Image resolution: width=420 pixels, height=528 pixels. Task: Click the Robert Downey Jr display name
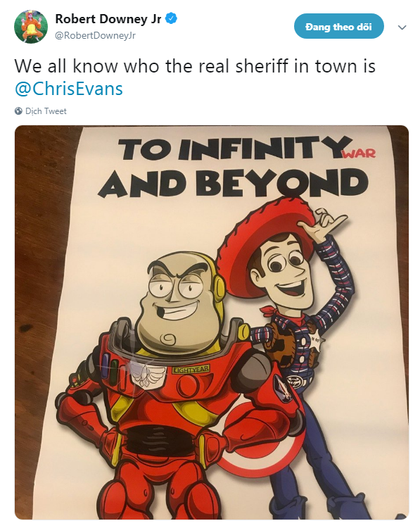[108, 19]
